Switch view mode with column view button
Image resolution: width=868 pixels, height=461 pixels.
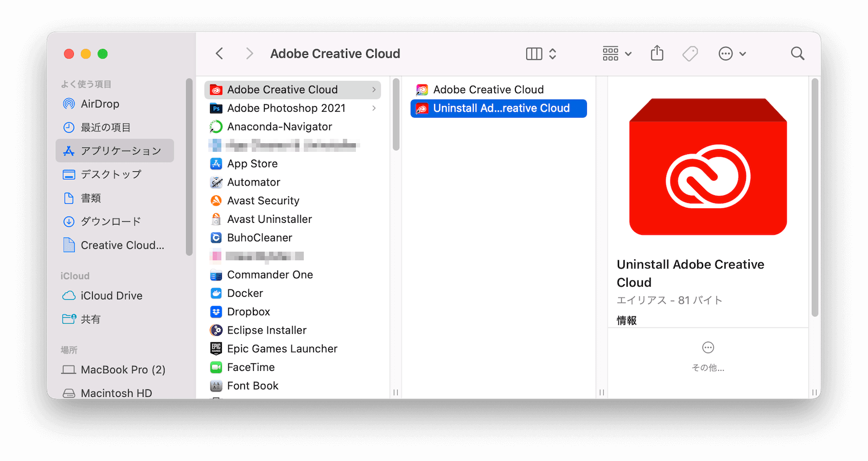pyautogui.click(x=534, y=53)
